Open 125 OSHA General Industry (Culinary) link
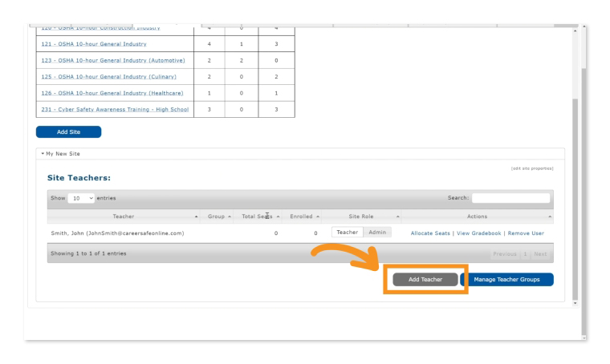 point(108,76)
